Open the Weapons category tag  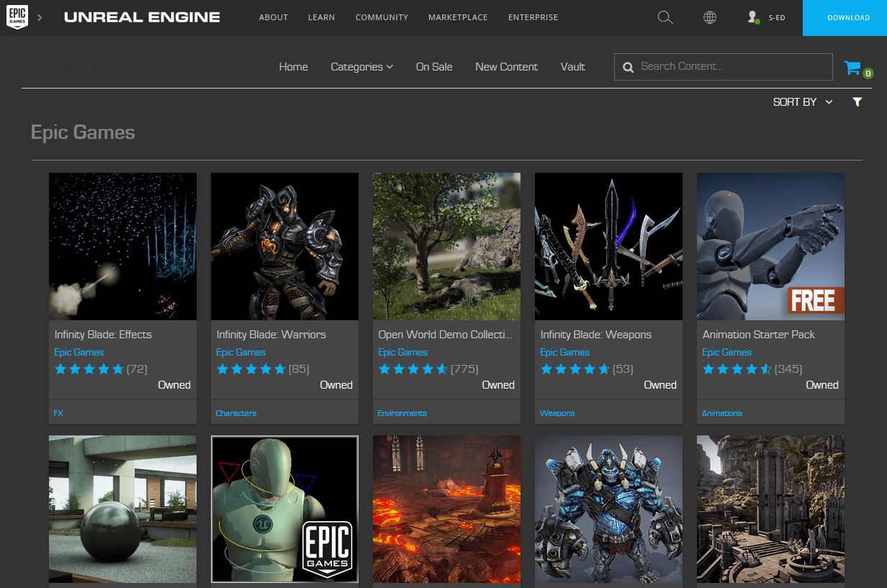tap(557, 413)
